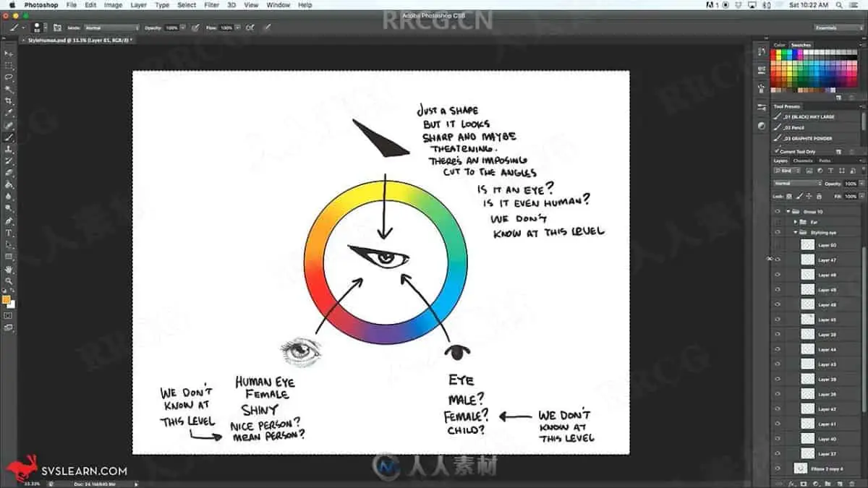Select the Brush tool in toolbox
Image resolution: width=868 pixels, height=488 pixels.
(9, 137)
